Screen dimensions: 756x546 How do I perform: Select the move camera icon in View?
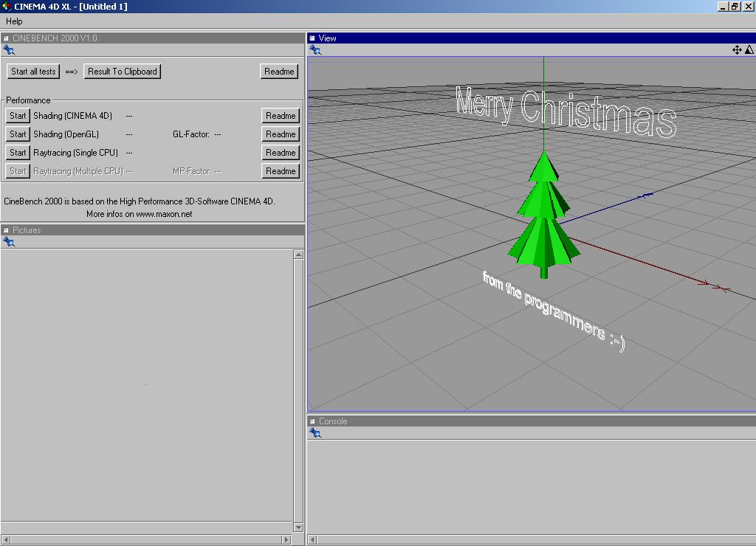tap(737, 49)
